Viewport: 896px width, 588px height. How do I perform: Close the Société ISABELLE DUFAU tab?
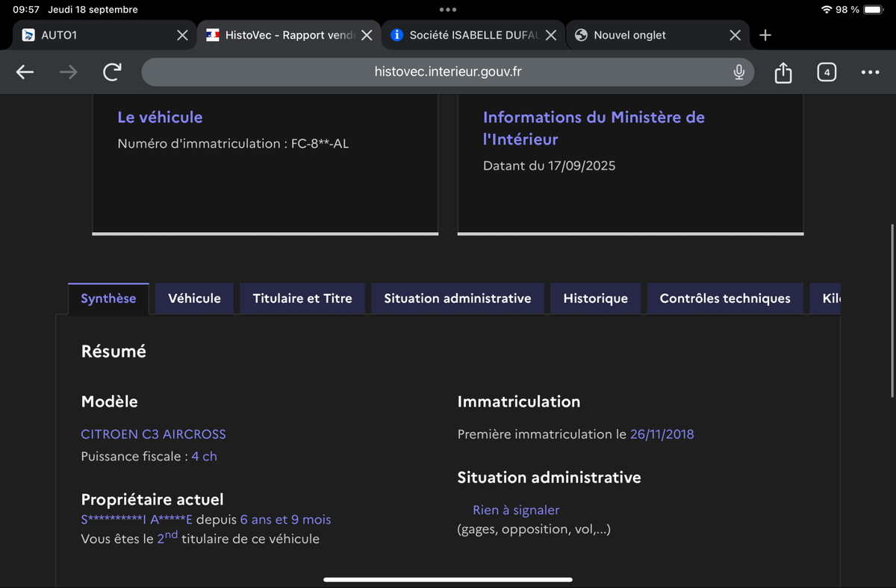pos(551,35)
